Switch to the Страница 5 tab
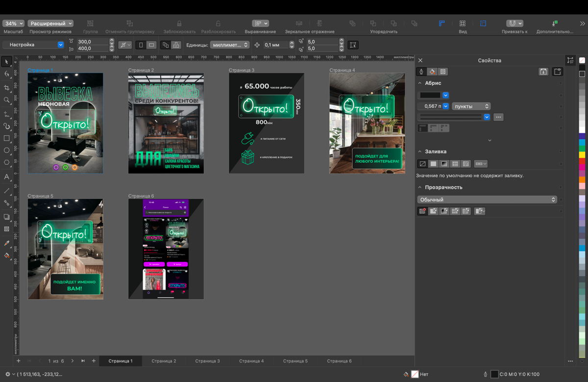 (x=295, y=361)
